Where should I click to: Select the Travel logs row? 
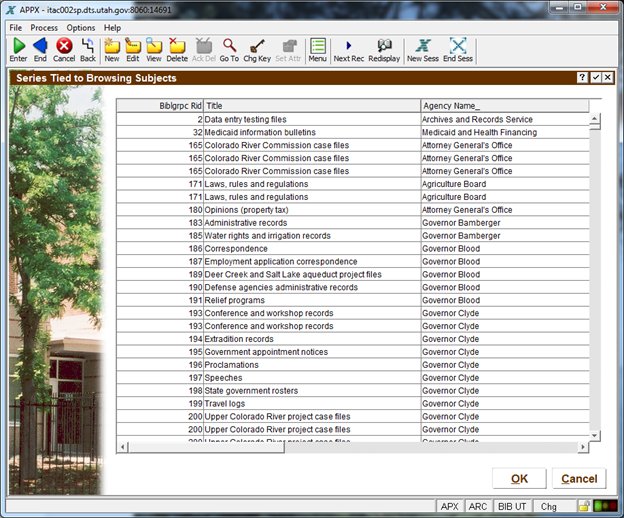(x=353, y=404)
